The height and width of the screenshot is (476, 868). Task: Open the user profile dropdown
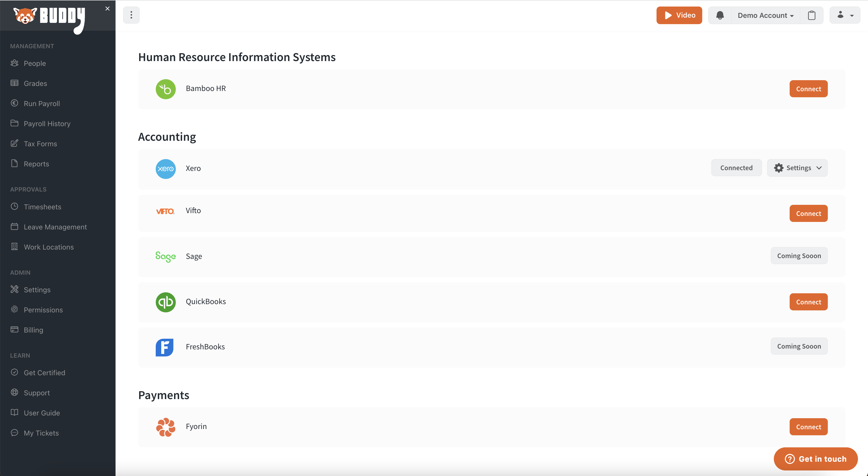click(845, 15)
